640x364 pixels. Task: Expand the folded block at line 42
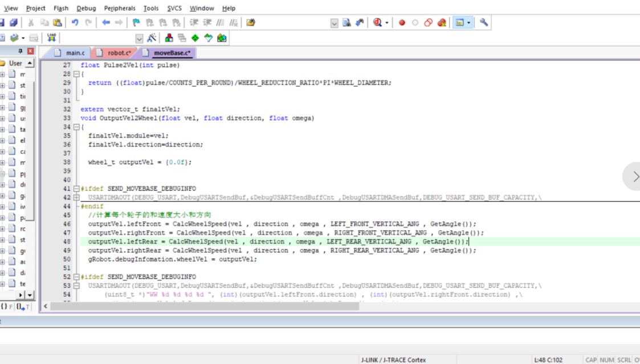pos(76,198)
